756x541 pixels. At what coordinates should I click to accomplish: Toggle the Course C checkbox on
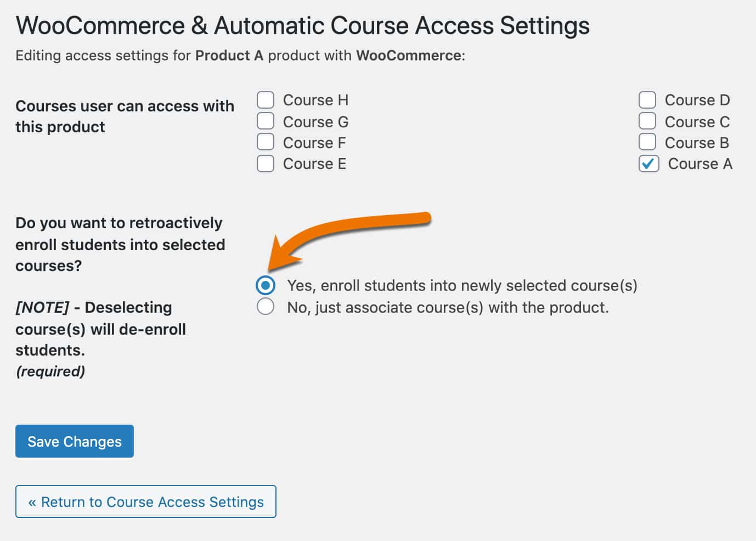(647, 121)
